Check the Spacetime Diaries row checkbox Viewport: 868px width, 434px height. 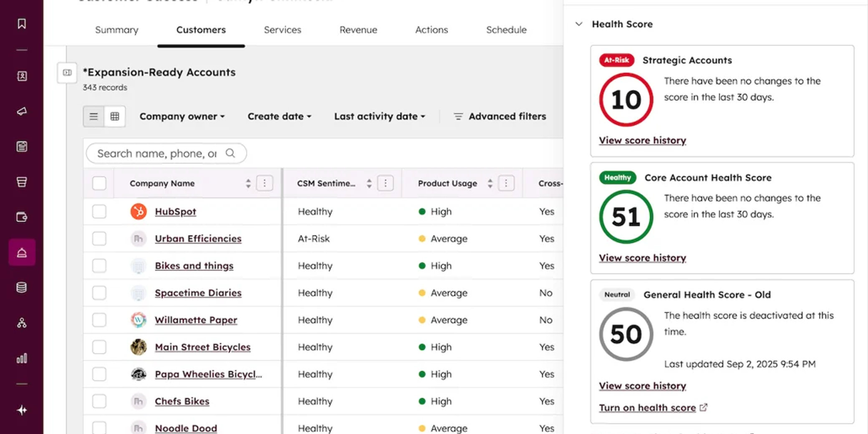99,293
